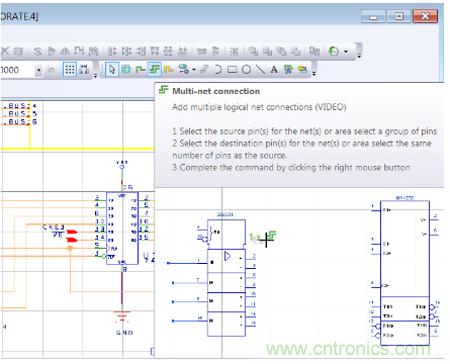Toggle the grid dots display button

(70, 70)
